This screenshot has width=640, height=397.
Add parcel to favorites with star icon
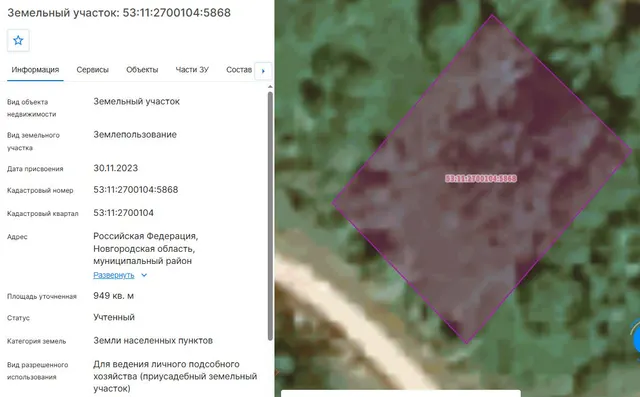[18, 40]
